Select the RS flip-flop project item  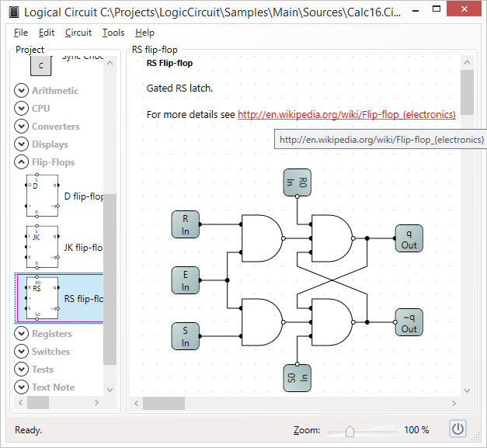coord(59,298)
